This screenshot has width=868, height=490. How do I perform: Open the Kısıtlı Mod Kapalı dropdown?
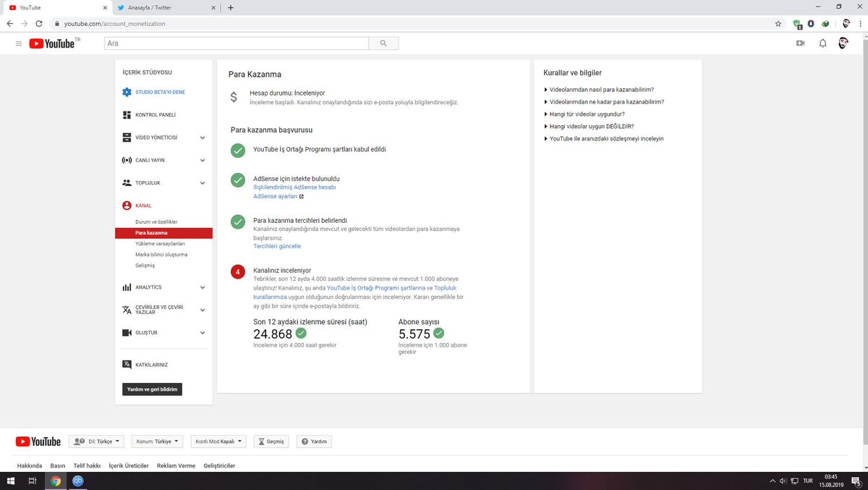point(219,442)
